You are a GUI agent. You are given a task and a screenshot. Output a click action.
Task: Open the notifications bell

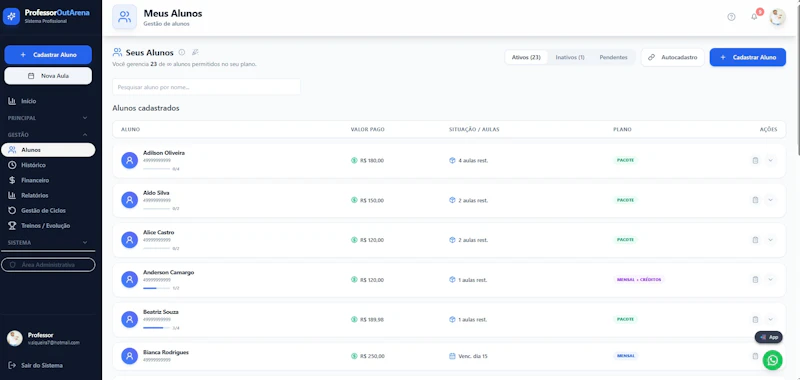coord(754,17)
